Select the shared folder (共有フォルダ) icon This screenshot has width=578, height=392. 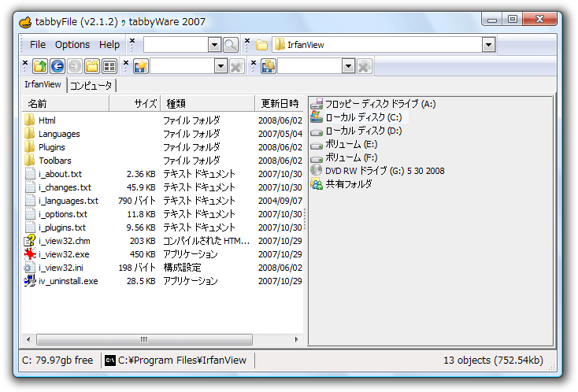[317, 183]
